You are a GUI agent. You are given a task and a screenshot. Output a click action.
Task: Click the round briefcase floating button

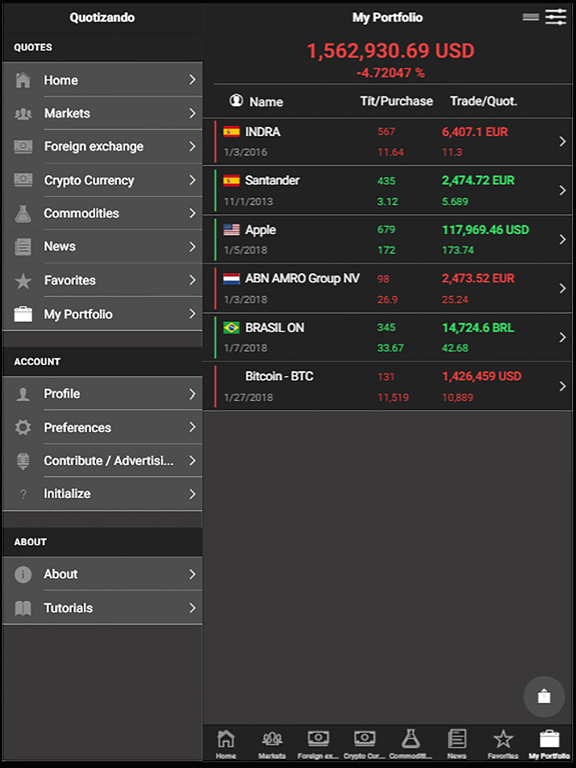tap(544, 696)
